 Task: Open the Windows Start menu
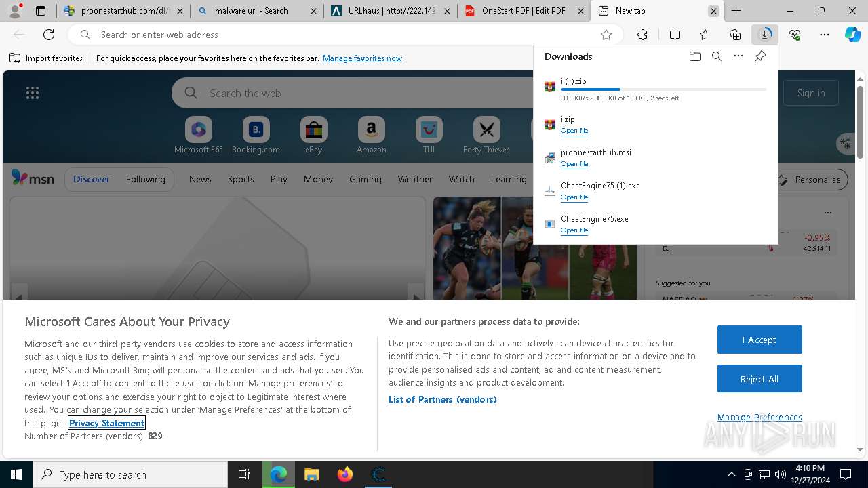16,474
